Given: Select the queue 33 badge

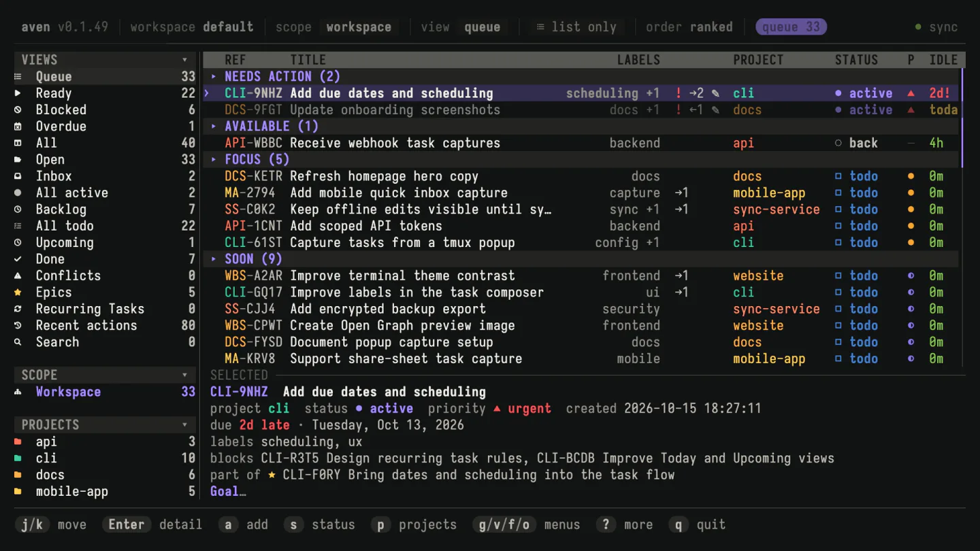Looking at the screenshot, I should [791, 27].
